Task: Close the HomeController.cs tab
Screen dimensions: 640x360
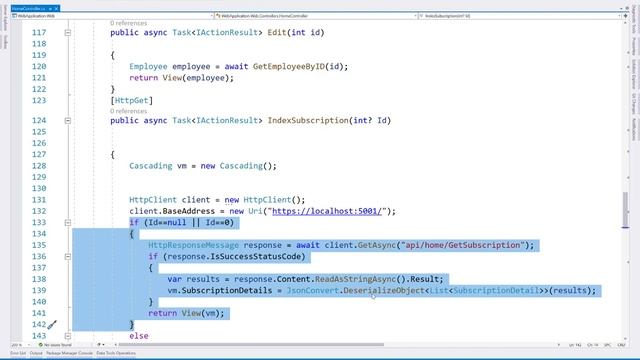Action: click(56, 9)
